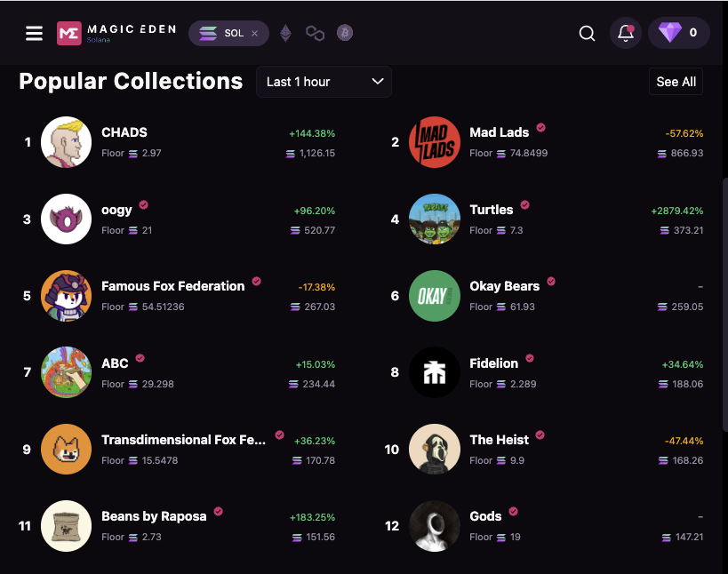The image size is (728, 574).
Task: Click the oogy collection name
Action: (116, 211)
